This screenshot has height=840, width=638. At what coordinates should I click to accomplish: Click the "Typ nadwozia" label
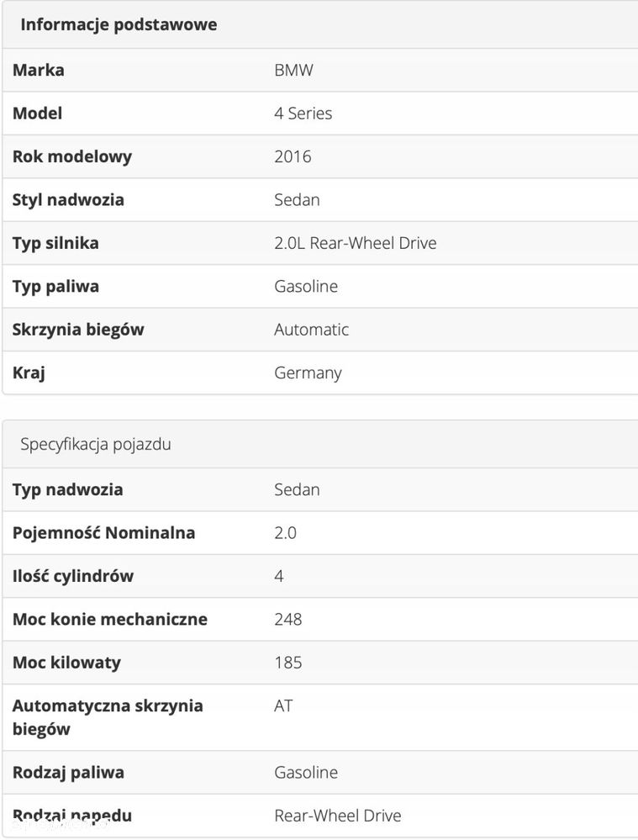point(67,490)
